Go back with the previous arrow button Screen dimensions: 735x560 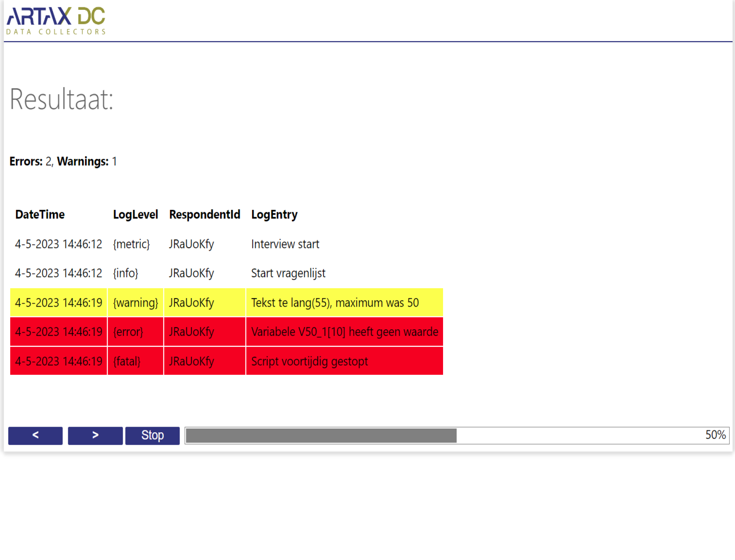[35, 435]
